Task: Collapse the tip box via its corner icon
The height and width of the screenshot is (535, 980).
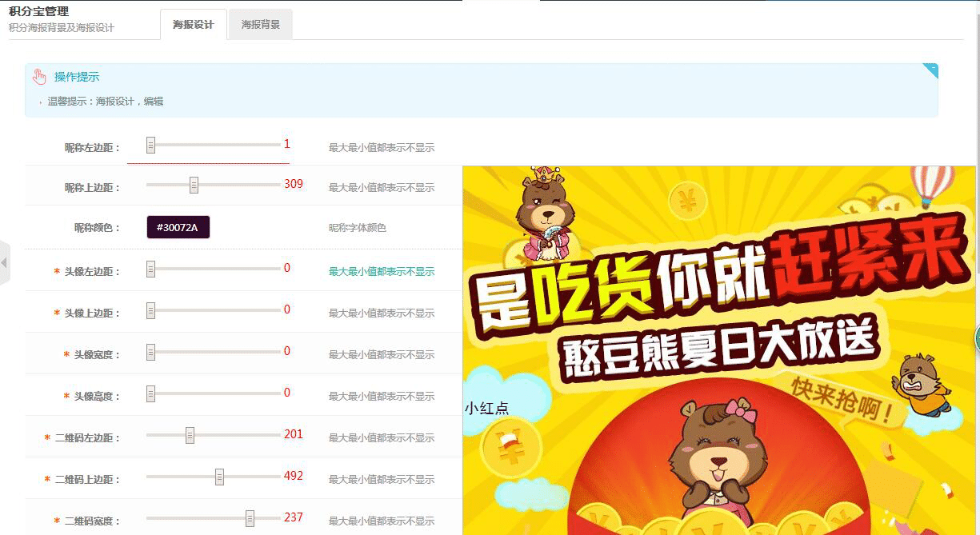Action: coord(930,70)
